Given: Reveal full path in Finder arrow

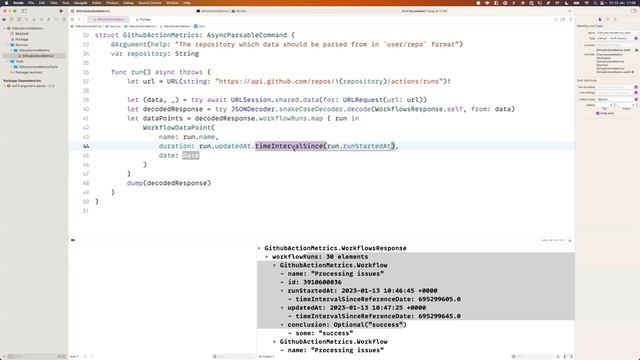Looking at the screenshot, I should [633, 72].
